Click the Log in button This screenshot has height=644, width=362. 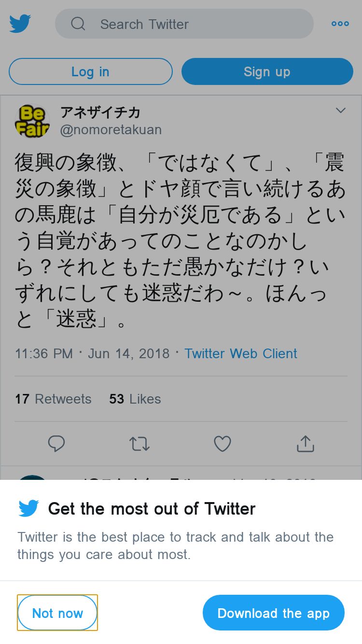(91, 71)
